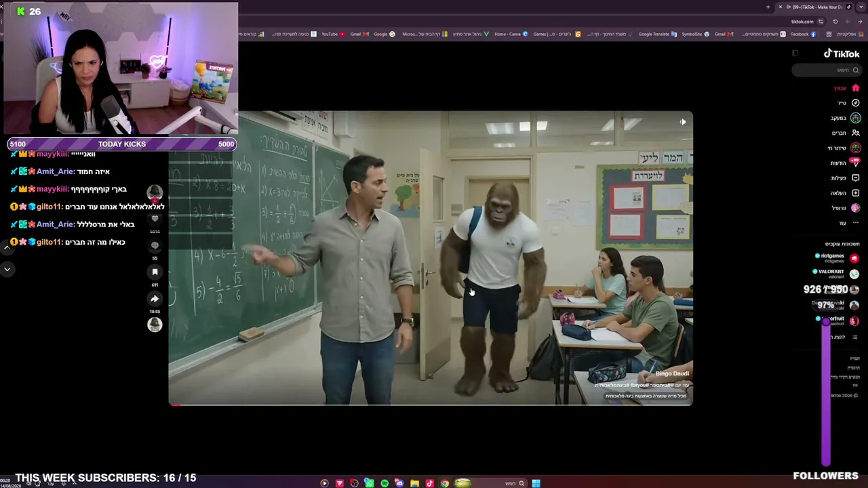Go to the TikTok For You home icon
Image resolution: width=868 pixels, height=488 pixels.
[855, 88]
